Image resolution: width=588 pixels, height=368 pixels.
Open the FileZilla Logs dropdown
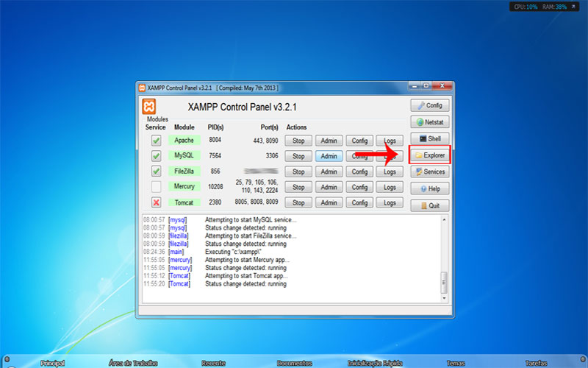pos(390,171)
